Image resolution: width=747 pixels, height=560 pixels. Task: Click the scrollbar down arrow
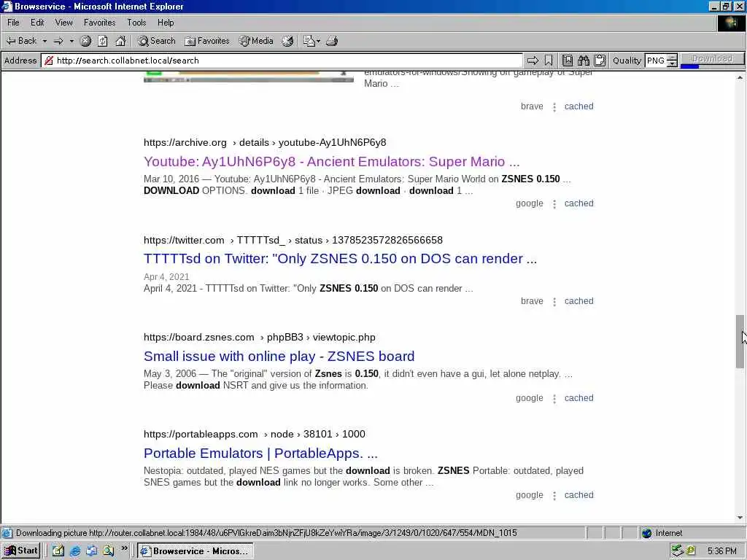click(740, 518)
